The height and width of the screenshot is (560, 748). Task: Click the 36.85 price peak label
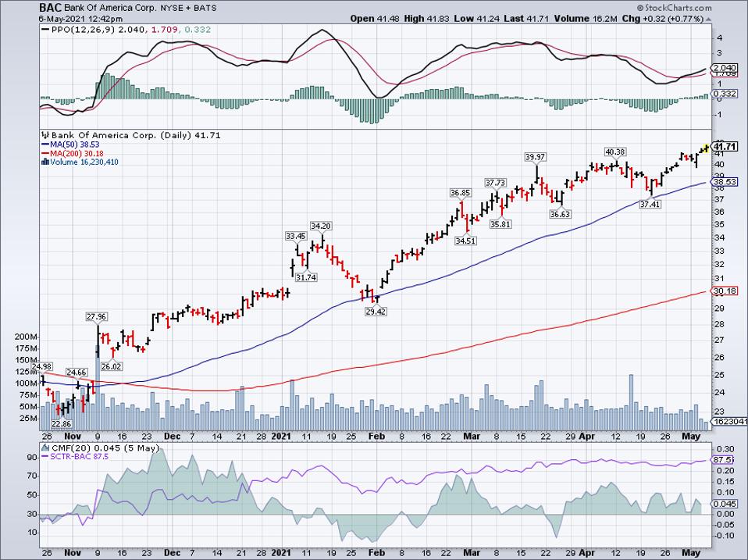pyautogui.click(x=461, y=193)
